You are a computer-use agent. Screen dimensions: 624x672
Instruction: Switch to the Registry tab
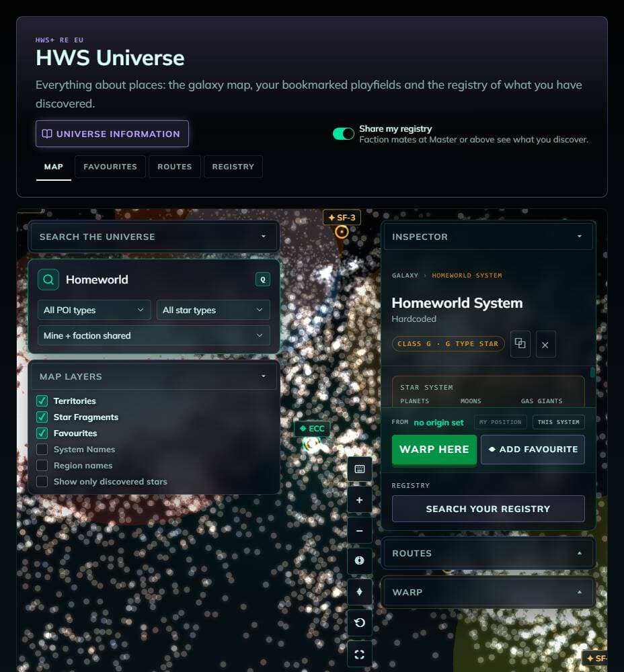(x=233, y=167)
